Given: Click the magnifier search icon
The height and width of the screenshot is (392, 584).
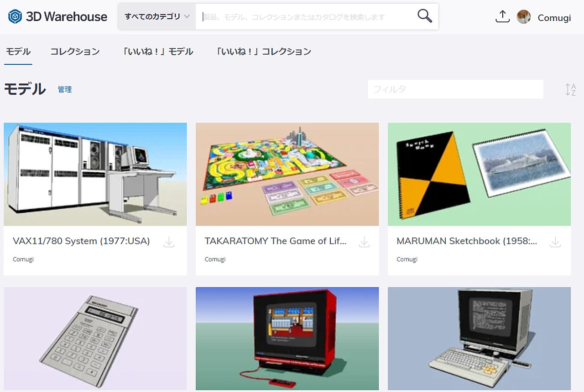Looking at the screenshot, I should click(x=424, y=16).
